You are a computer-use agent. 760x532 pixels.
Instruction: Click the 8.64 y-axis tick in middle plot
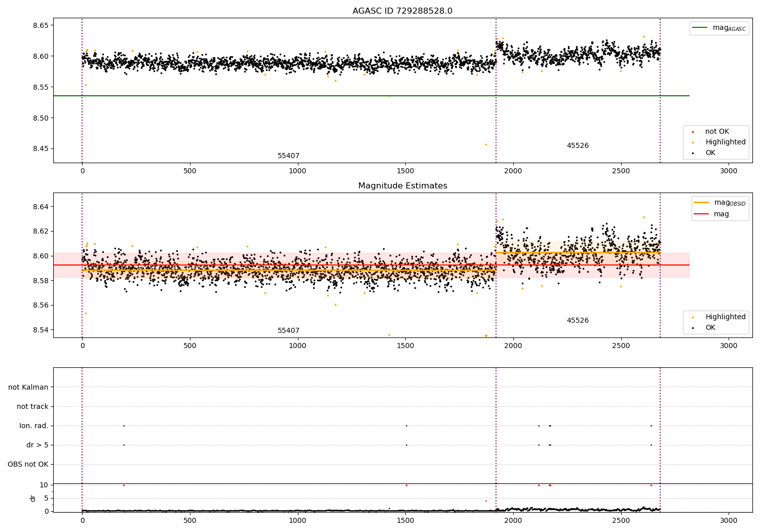point(40,207)
